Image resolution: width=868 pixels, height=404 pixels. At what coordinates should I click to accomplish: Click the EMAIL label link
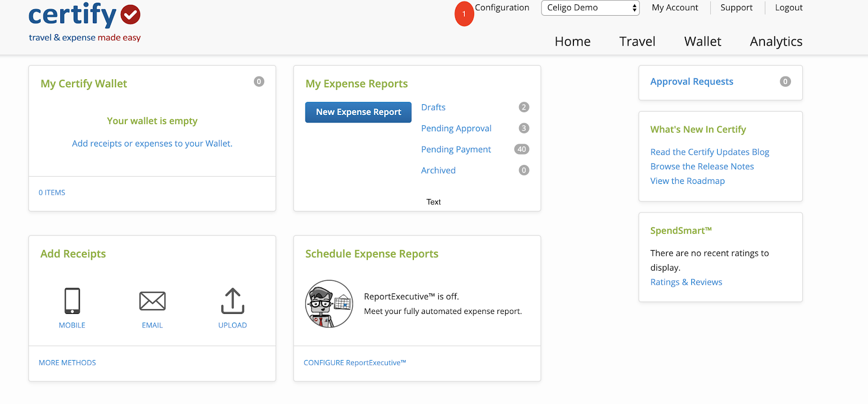click(x=152, y=325)
